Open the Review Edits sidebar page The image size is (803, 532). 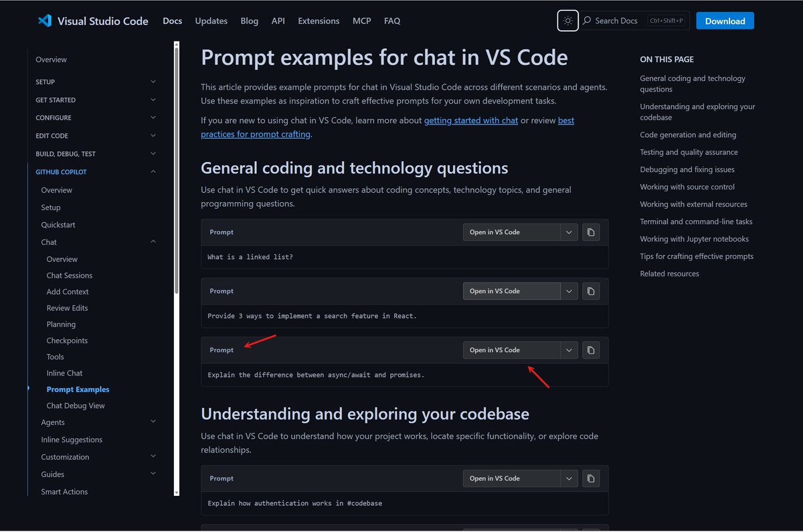67,308
